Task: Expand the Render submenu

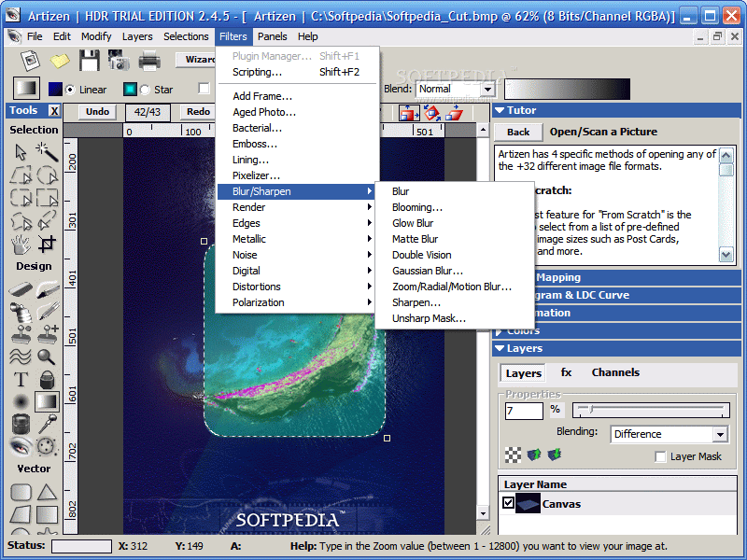Action: tap(295, 207)
